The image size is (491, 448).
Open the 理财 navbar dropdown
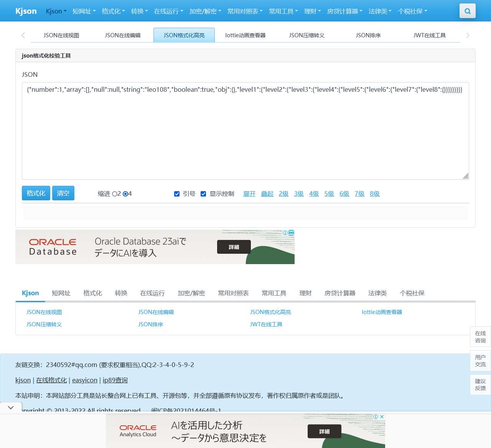click(312, 11)
